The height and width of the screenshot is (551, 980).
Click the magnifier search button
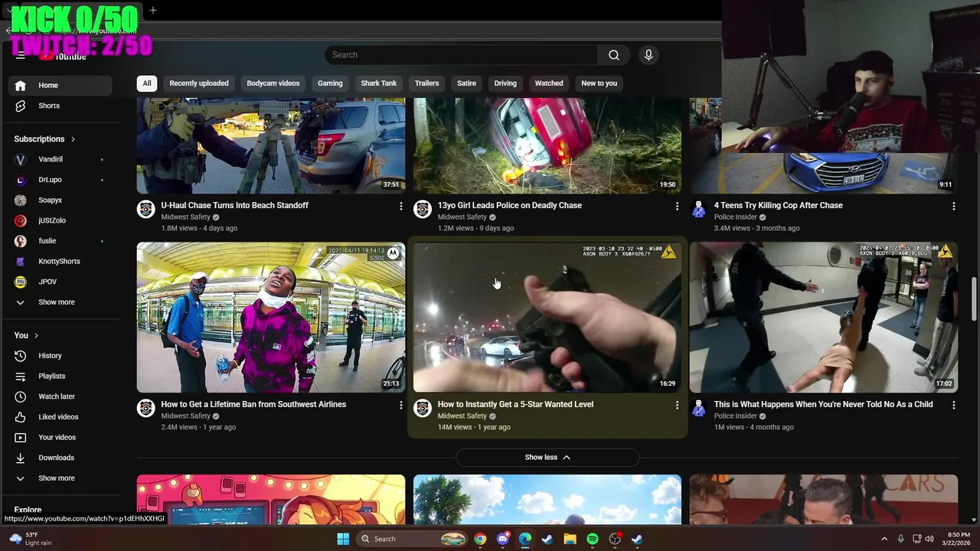pos(614,55)
